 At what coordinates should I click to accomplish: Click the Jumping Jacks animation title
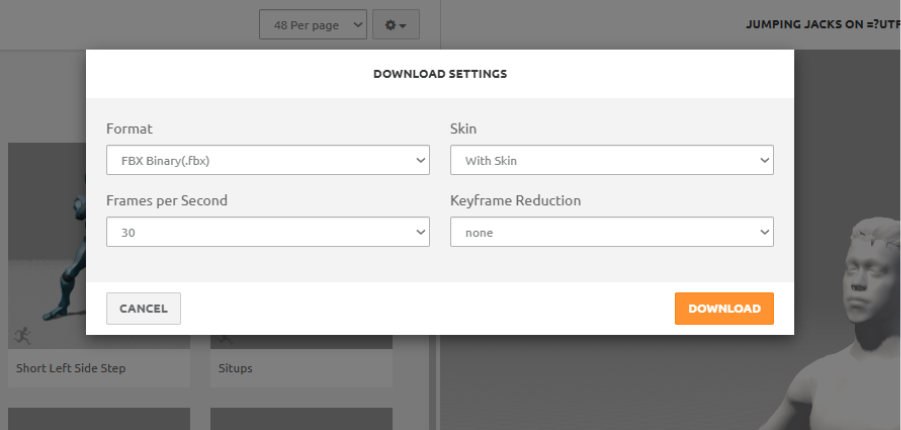click(822, 24)
